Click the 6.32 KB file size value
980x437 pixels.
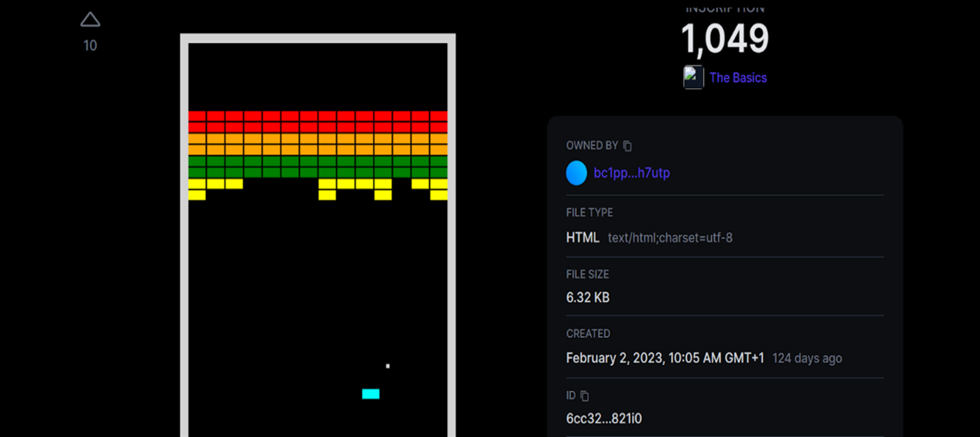(x=588, y=298)
